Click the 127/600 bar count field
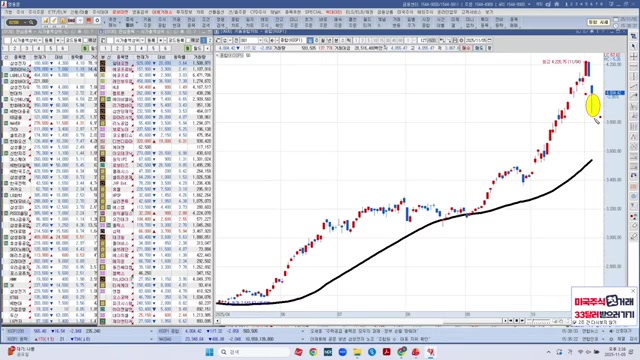This screenshot has height=360, width=640. tap(427, 40)
